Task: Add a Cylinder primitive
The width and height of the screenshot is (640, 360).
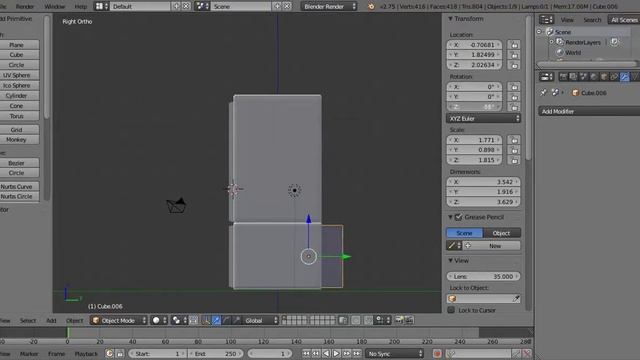Action: click(17, 96)
